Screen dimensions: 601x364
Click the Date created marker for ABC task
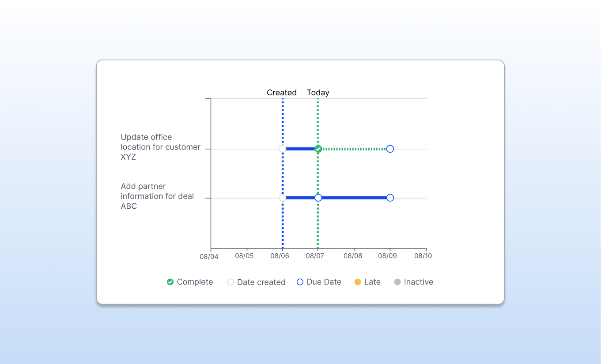pyautogui.click(x=283, y=198)
